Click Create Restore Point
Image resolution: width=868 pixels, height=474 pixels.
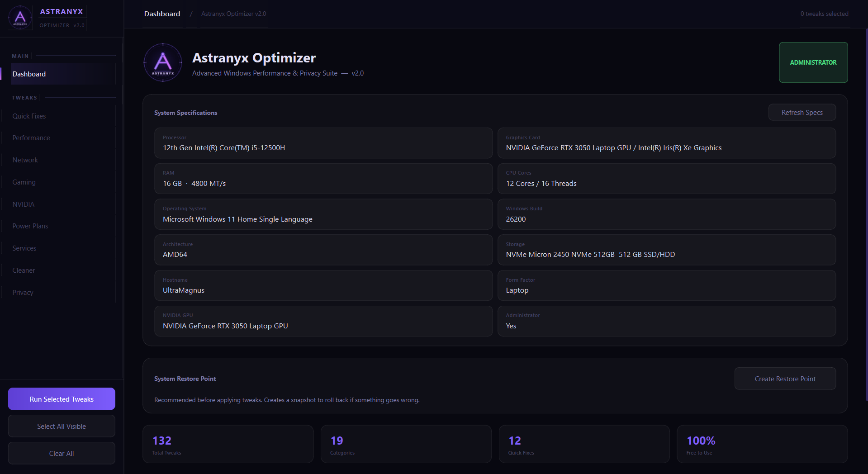(x=785, y=379)
